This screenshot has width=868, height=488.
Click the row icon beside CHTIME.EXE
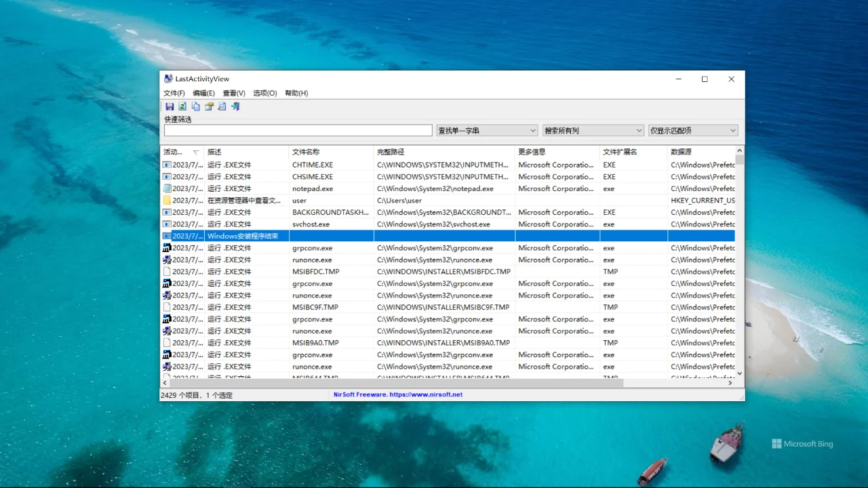pos(167,165)
